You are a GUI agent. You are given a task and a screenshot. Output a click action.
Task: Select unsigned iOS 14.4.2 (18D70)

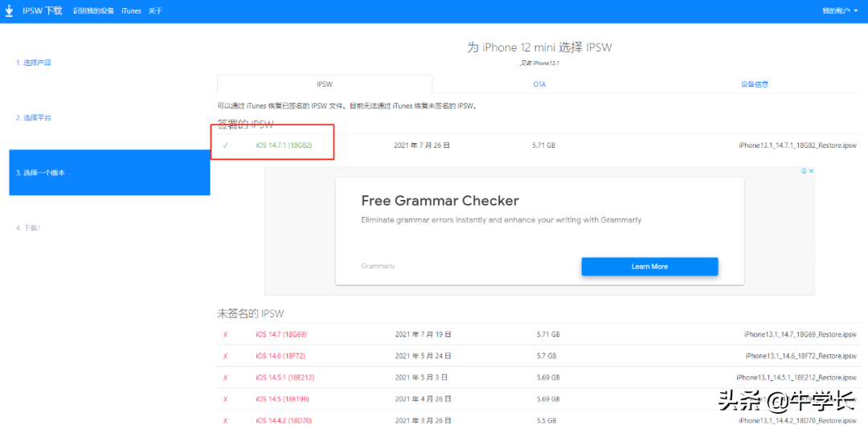tap(284, 420)
